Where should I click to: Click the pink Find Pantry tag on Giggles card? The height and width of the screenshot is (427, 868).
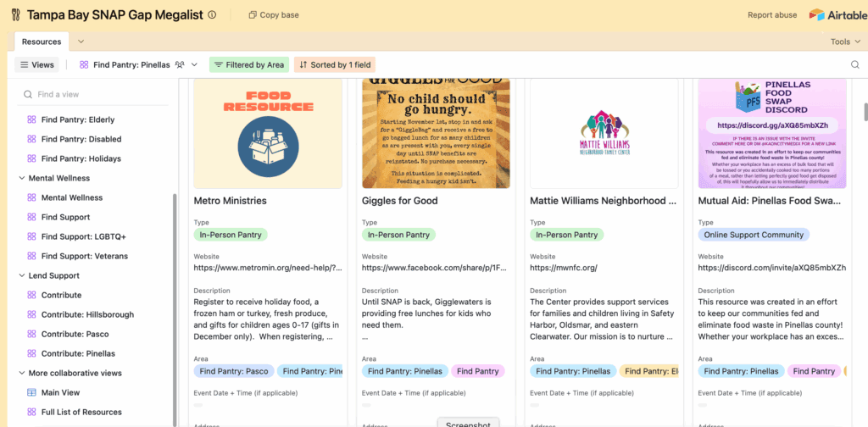tap(478, 371)
